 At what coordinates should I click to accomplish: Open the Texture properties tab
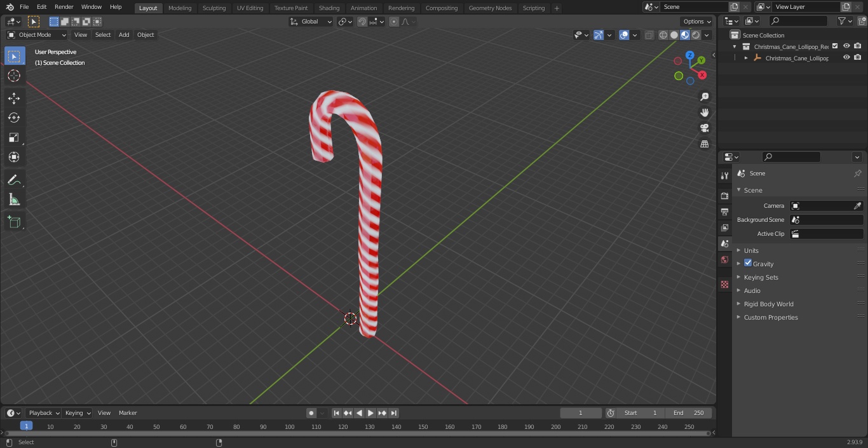[x=724, y=284]
